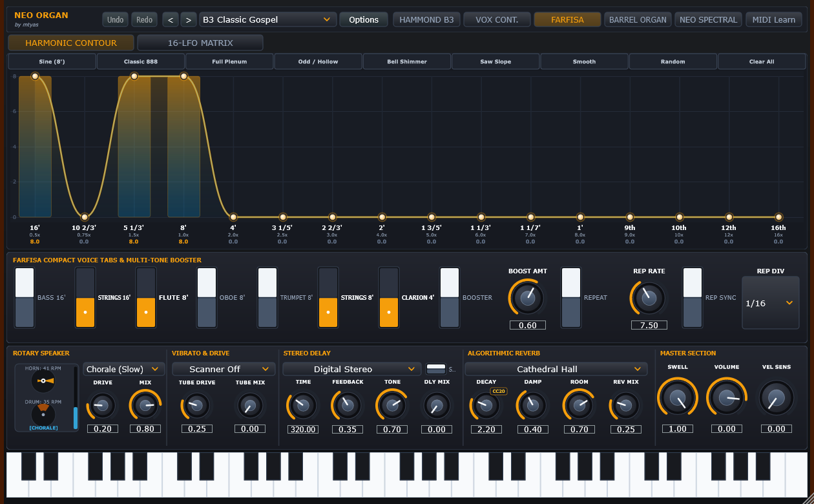Toggle the stereo delay sync switch
The width and height of the screenshot is (814, 504).
[436, 369]
